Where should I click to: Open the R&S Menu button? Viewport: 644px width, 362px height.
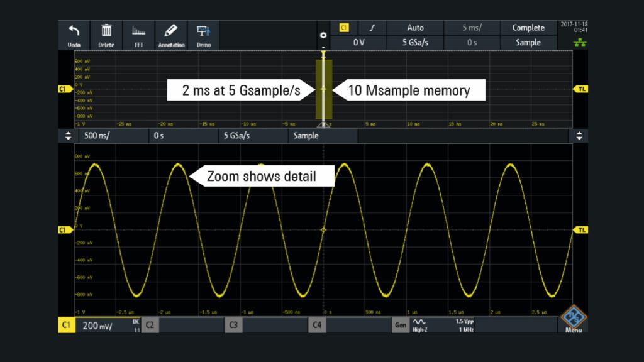[572, 321]
